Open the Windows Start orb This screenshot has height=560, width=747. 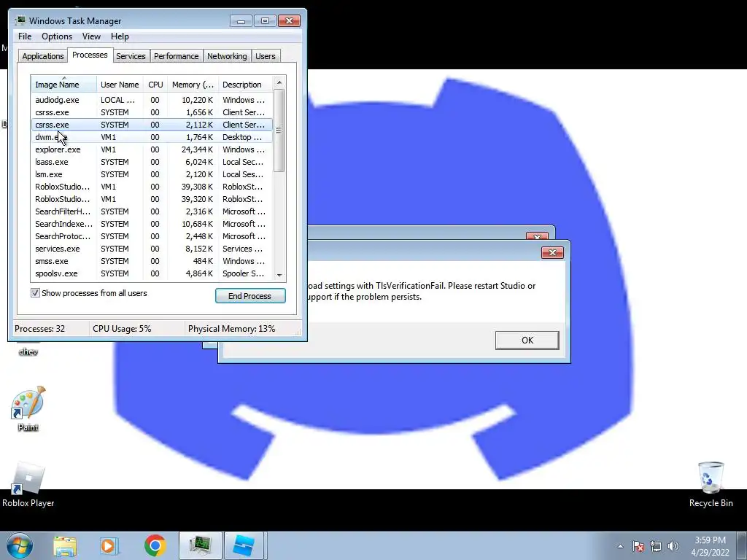pos(20,545)
